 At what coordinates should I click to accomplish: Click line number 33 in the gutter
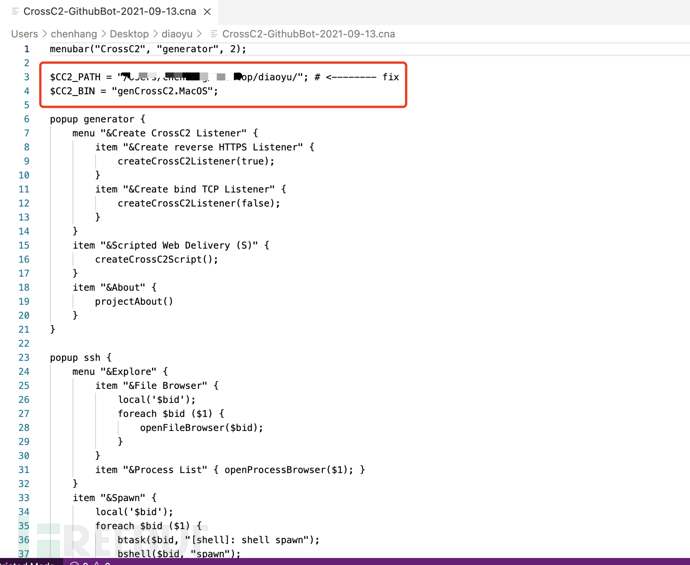[24, 498]
